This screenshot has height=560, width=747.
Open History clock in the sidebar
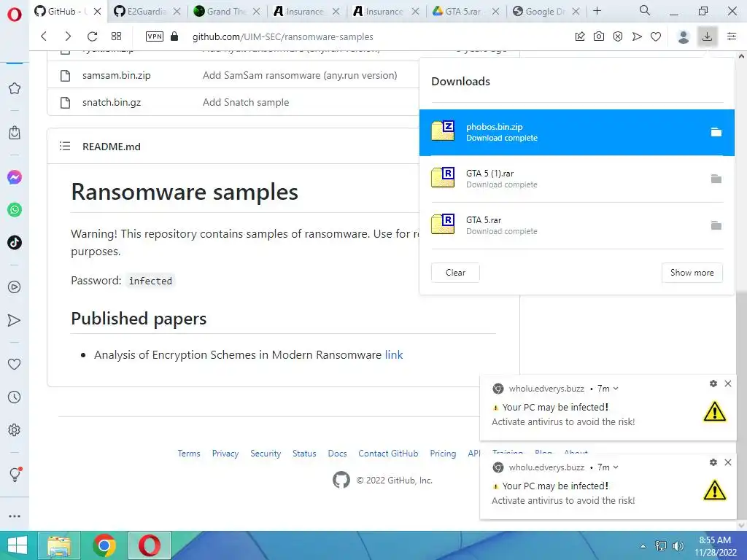tap(15, 397)
